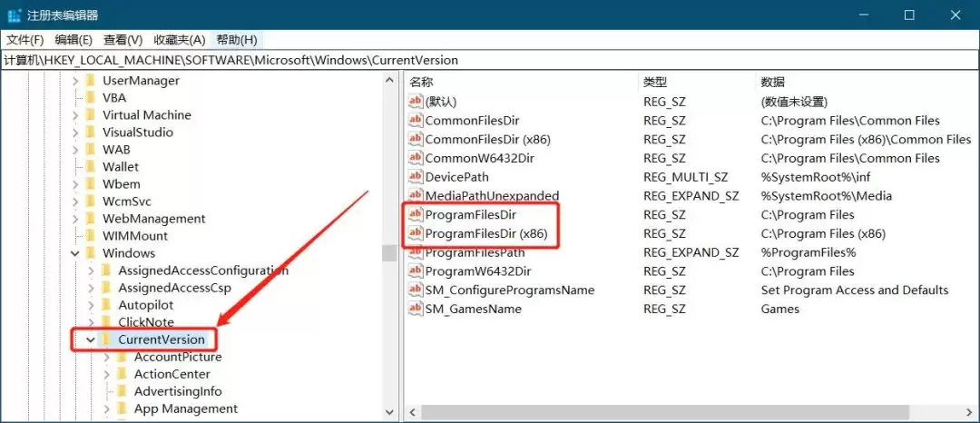Click the CommonFilesDir (x86) value icon

coord(416,139)
